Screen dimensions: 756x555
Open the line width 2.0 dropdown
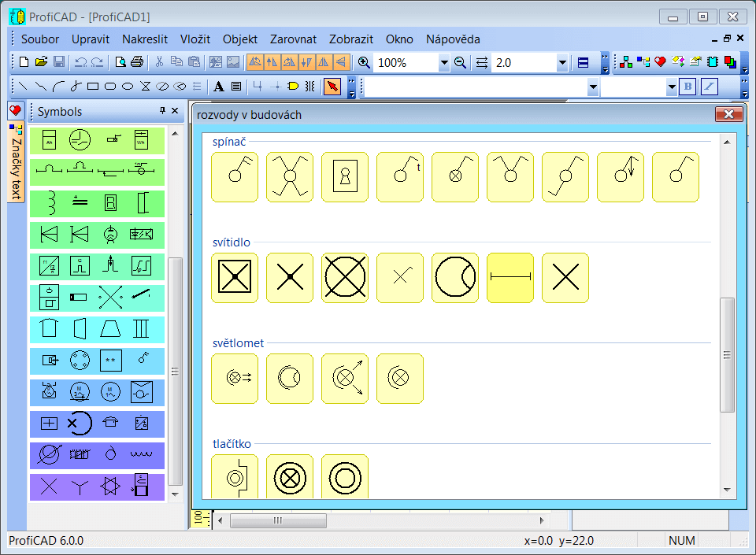click(562, 63)
